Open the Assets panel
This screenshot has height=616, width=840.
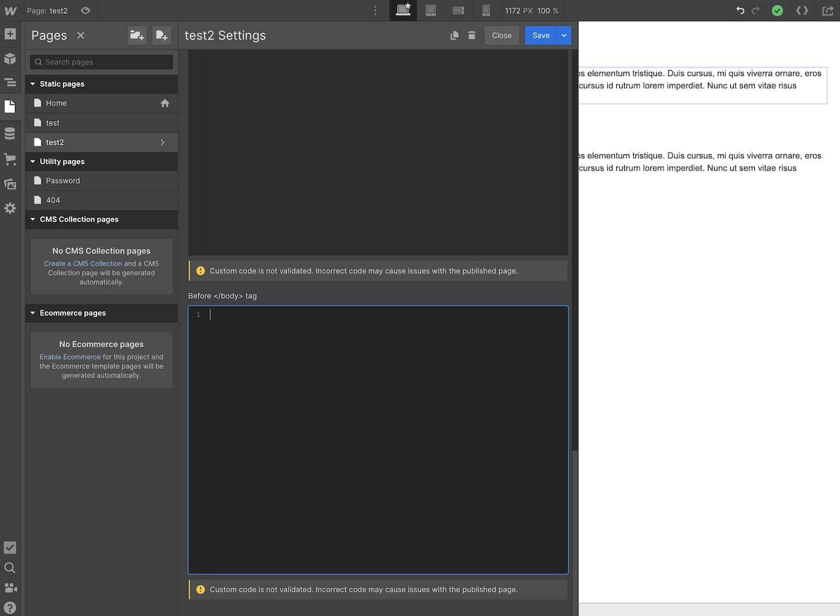click(10, 184)
